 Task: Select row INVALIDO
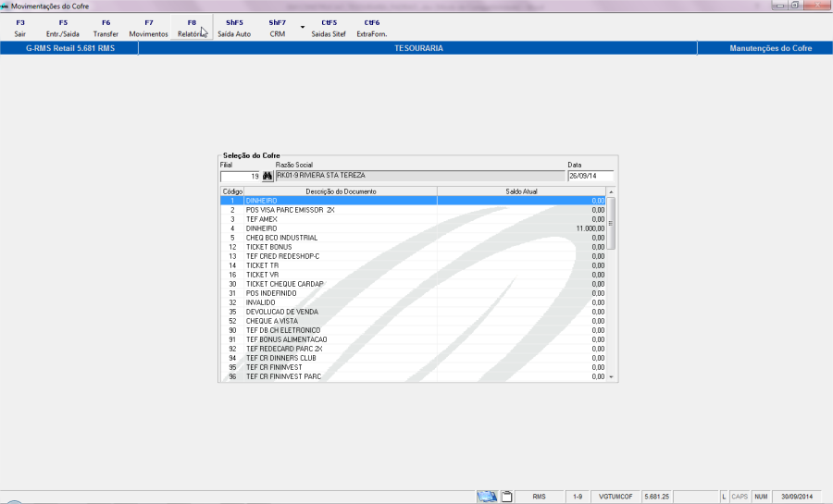point(413,302)
